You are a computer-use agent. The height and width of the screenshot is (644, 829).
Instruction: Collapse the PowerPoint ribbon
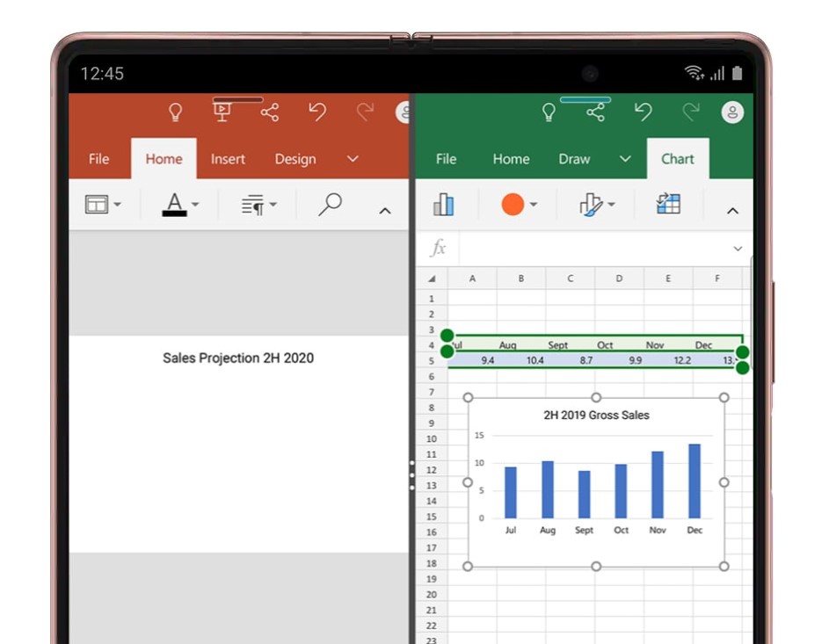coord(385,211)
